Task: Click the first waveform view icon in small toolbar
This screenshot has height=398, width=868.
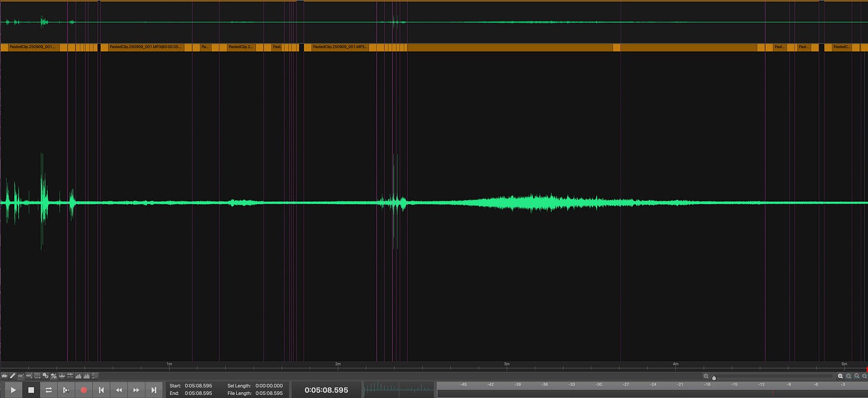Action: click(x=4, y=376)
